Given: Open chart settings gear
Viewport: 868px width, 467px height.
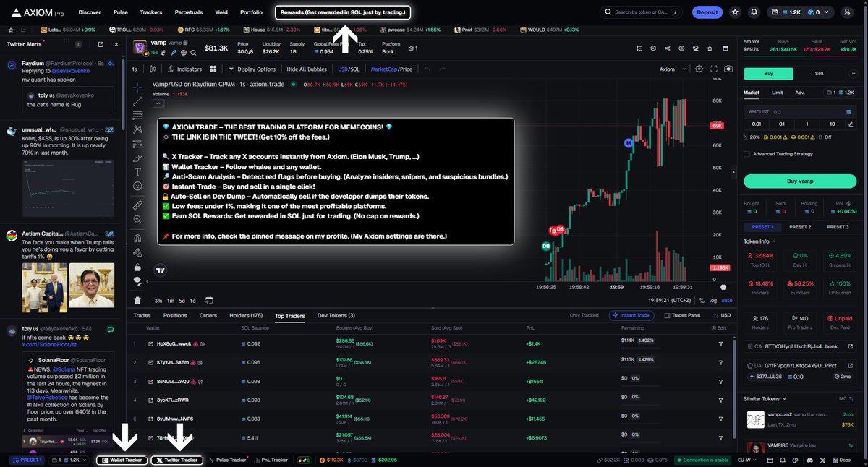Looking at the screenshot, I should (x=699, y=69).
